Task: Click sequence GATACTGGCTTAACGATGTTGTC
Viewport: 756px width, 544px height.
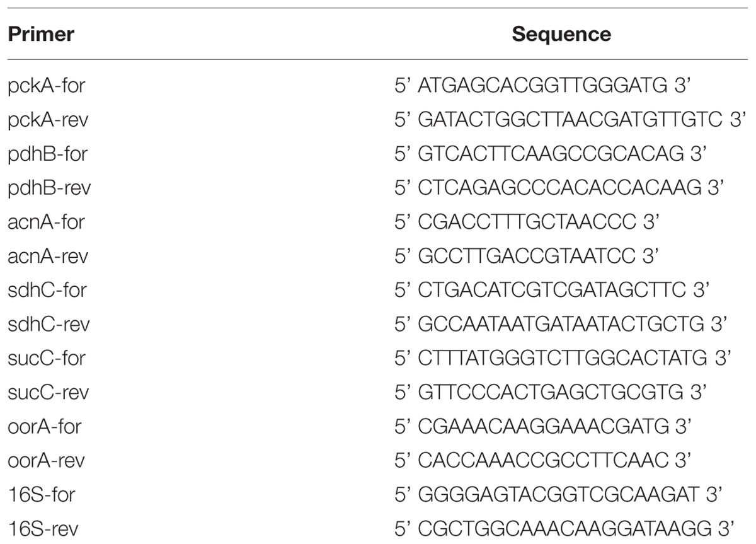Action: pos(571,119)
